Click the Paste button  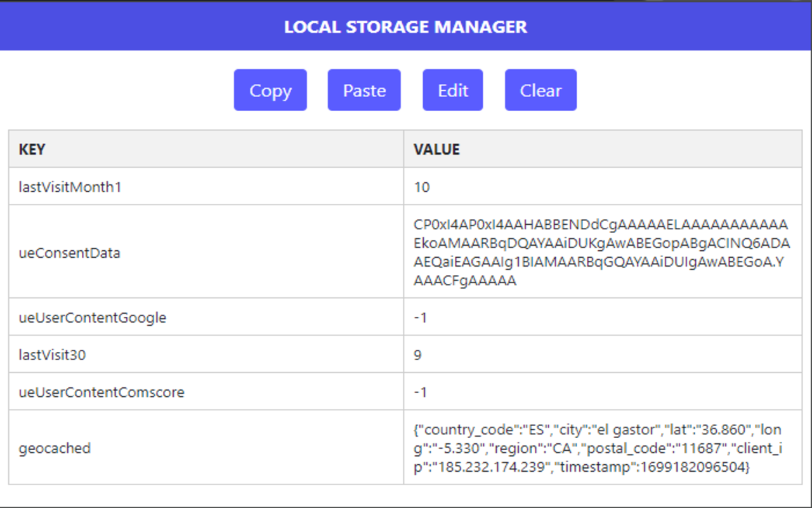pos(363,90)
